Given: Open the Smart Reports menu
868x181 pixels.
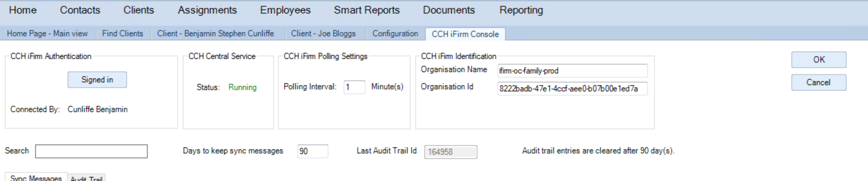Looking at the screenshot, I should pyautogui.click(x=367, y=10).
